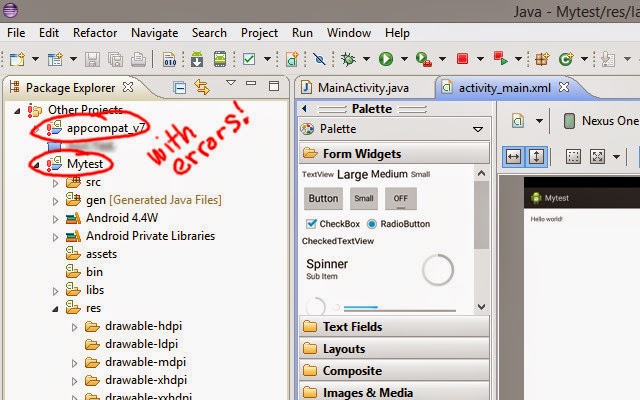
Task: Open the Run menu
Action: [302, 33]
